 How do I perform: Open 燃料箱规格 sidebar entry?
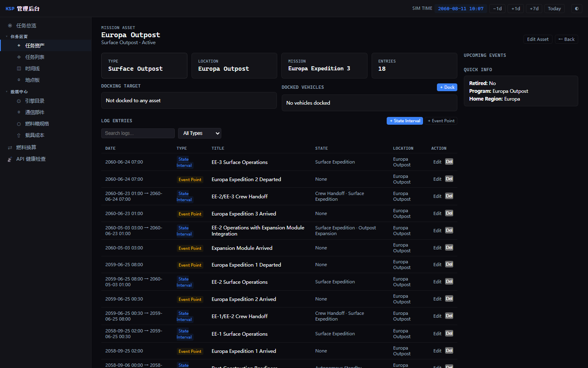(37, 124)
